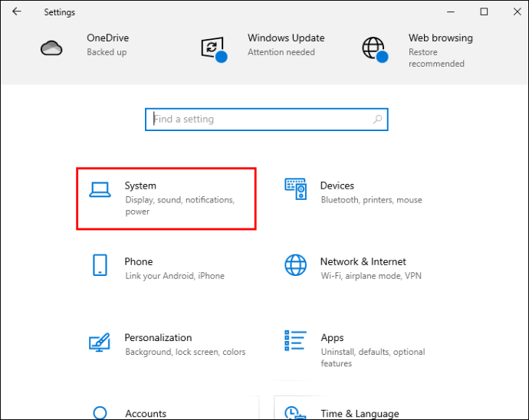
Task: Click the Windows Update sync icon
Action: point(214,49)
